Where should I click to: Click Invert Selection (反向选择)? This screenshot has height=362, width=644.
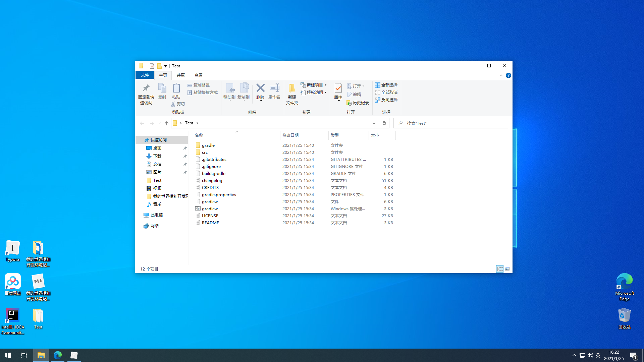click(x=386, y=100)
